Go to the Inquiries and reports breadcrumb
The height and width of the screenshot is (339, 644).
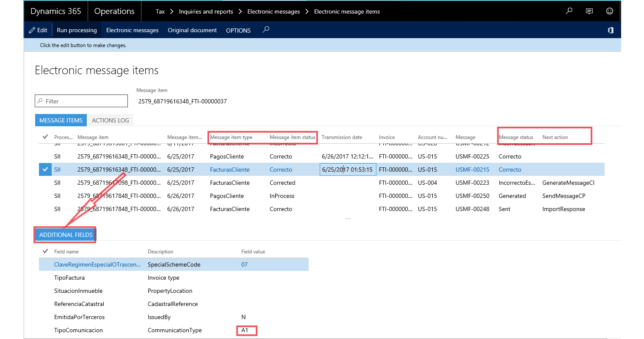[206, 11]
